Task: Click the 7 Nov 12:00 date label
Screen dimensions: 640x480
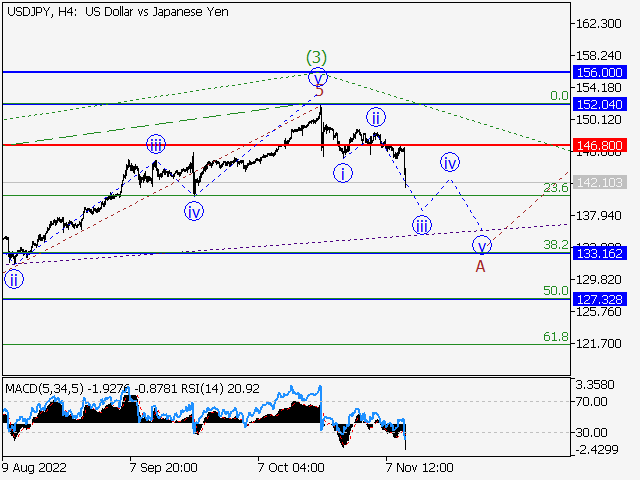Action: tap(420, 467)
